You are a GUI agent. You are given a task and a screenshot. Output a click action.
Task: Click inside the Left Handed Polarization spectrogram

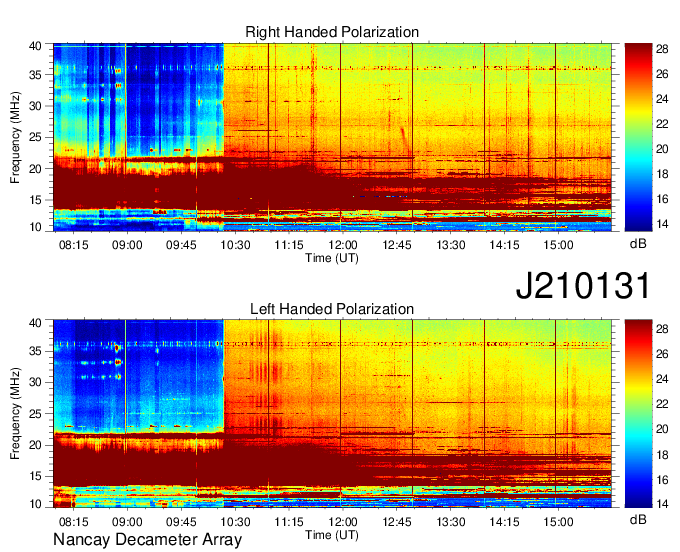tap(332, 414)
